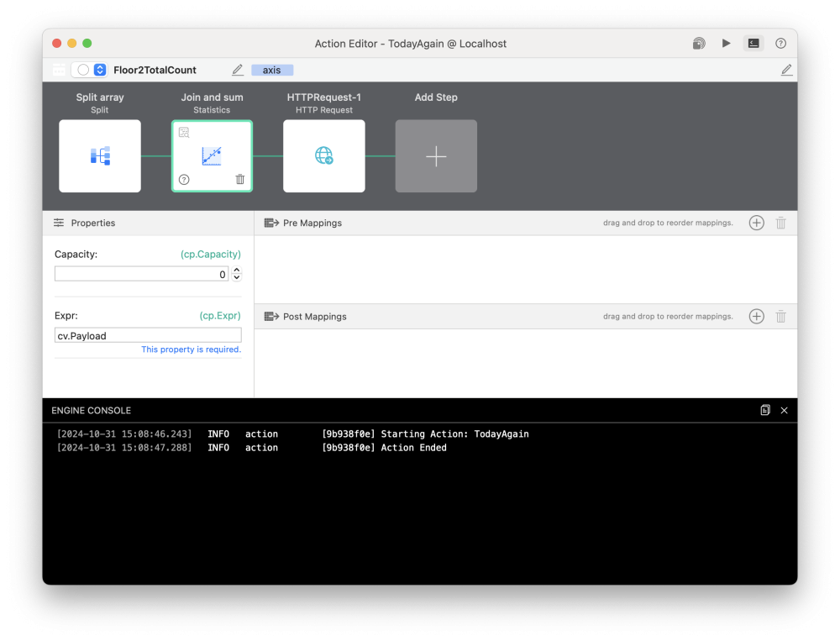Click the axis tag label
Viewport: 840px width, 641px height.
(271, 71)
